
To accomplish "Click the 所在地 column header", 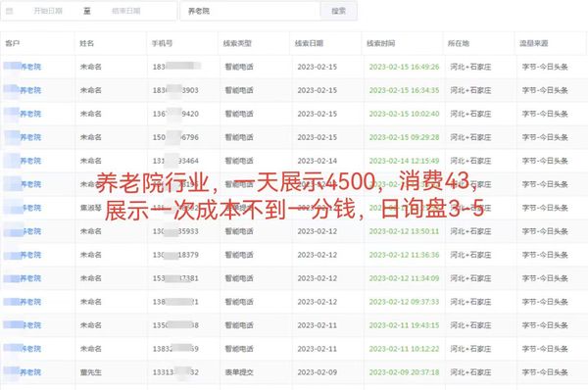I will click(459, 43).
